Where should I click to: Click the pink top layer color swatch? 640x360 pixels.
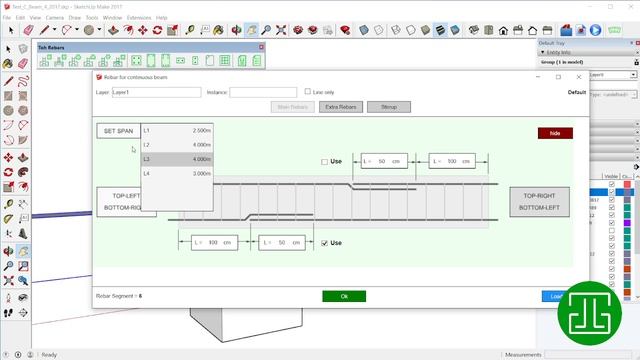click(627, 184)
